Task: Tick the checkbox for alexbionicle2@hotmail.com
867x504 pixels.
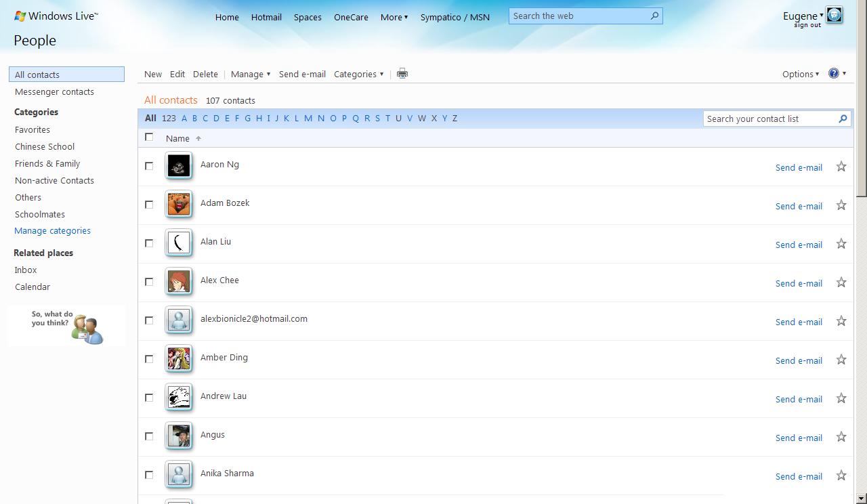Action: 149,320
